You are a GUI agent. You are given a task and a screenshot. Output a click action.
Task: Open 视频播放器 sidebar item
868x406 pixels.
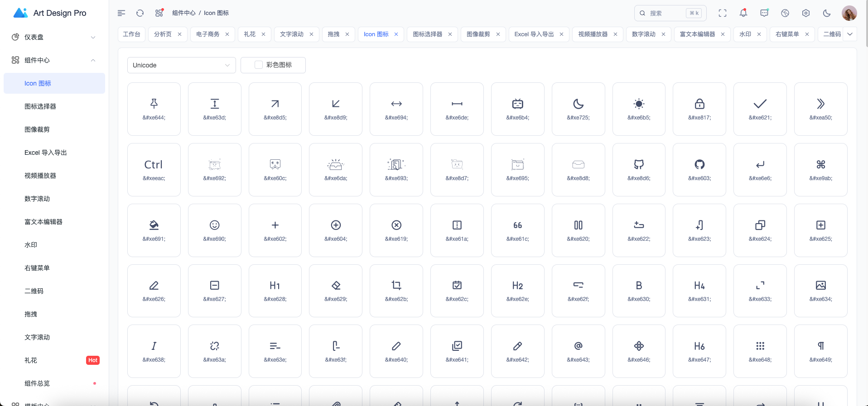pos(54,176)
